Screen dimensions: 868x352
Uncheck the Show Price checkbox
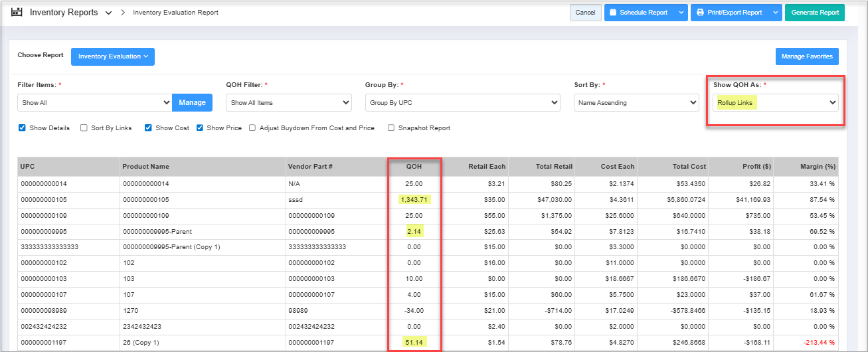click(200, 128)
